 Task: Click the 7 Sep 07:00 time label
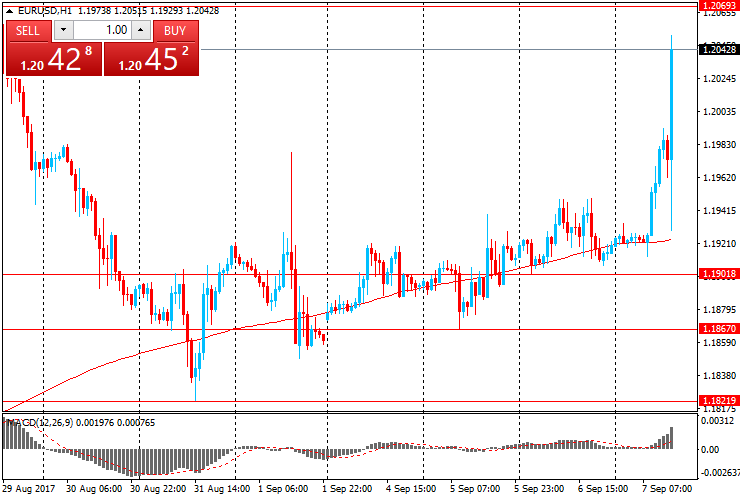click(x=667, y=489)
